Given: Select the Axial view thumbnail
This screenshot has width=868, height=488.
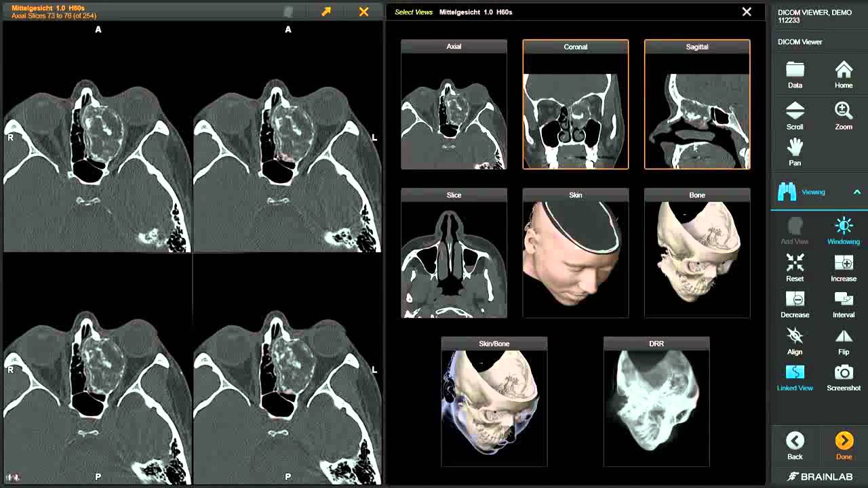Looking at the screenshot, I should 454,104.
